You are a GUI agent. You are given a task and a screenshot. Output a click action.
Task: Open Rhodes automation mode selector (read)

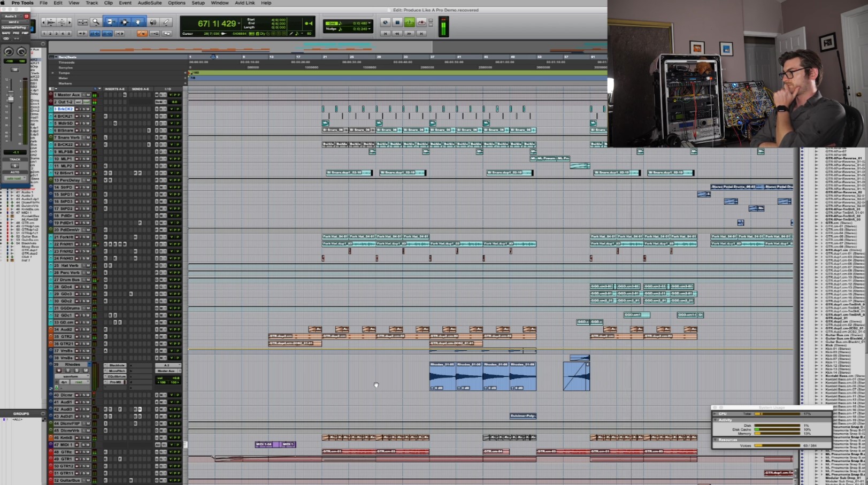tap(79, 382)
